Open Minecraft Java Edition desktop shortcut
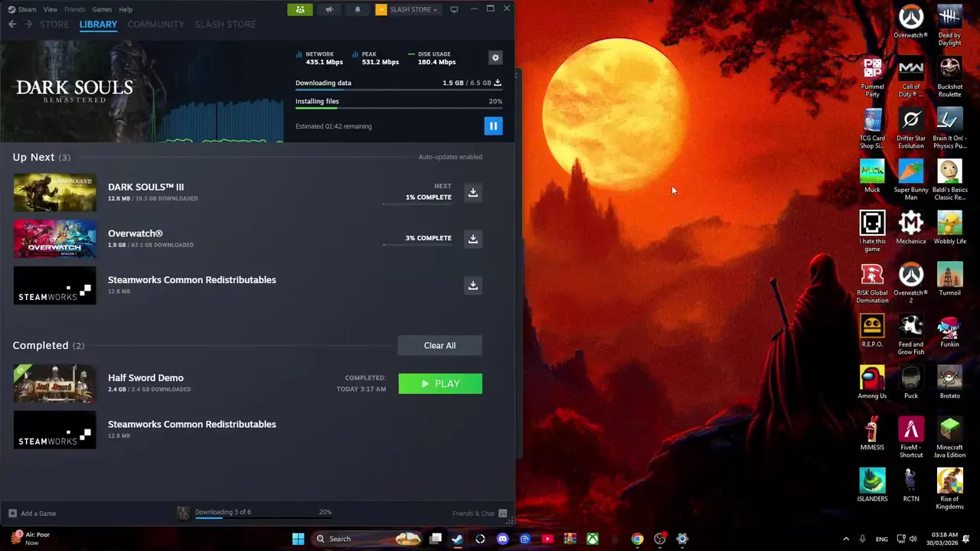Image resolution: width=980 pixels, height=551 pixels. (x=949, y=438)
